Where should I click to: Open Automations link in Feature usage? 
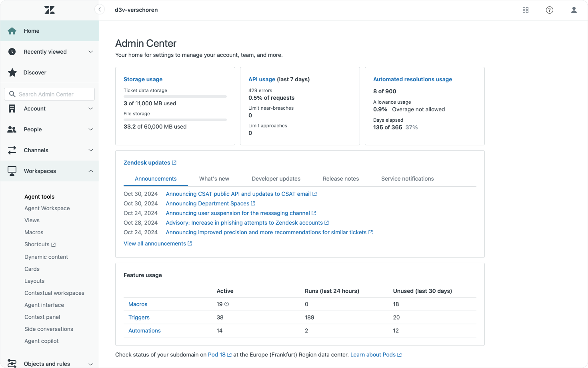click(144, 331)
